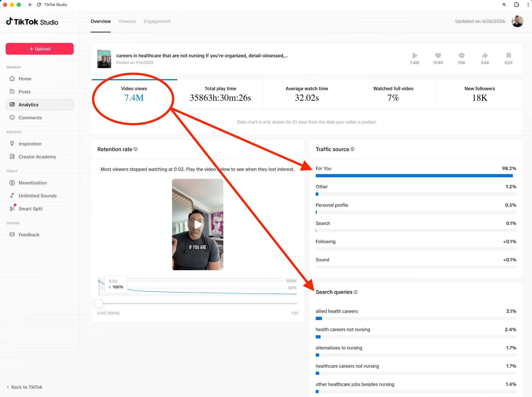Open Creator Academy icon

pos(12,156)
